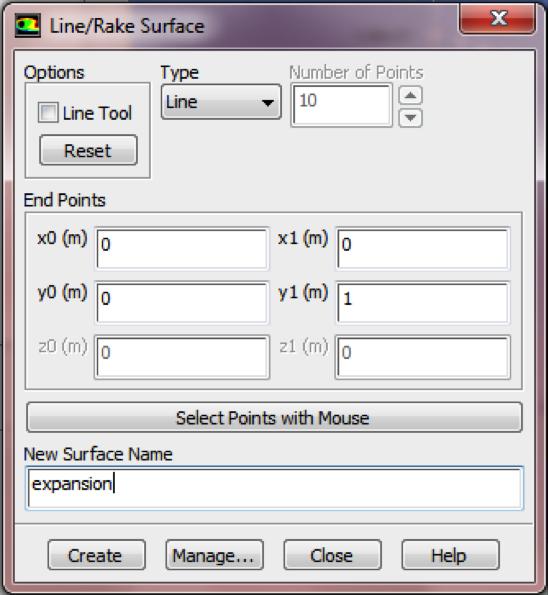Click the y1 (m) input field

point(423,303)
